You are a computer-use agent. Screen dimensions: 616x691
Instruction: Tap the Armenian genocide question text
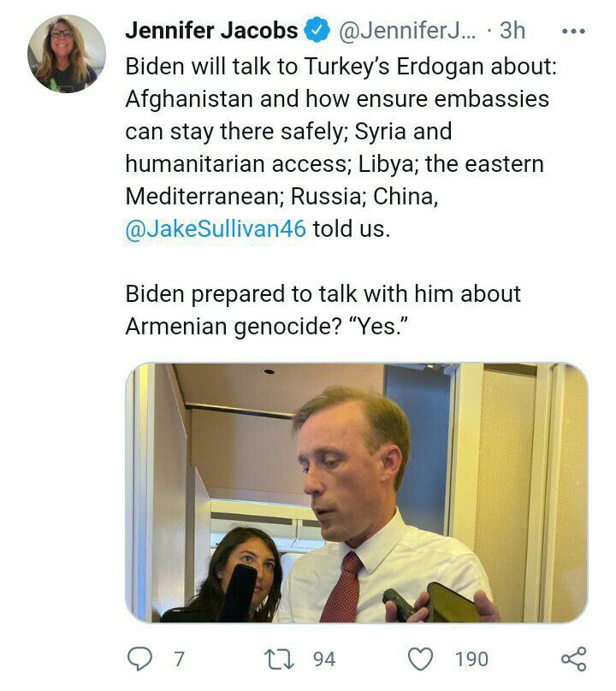[323, 310]
